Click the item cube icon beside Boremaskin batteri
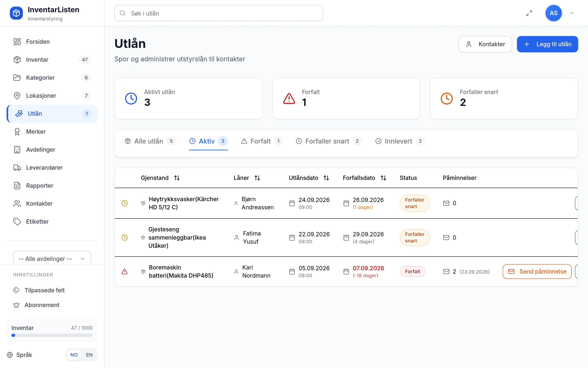The width and height of the screenshot is (588, 368). pos(143,272)
